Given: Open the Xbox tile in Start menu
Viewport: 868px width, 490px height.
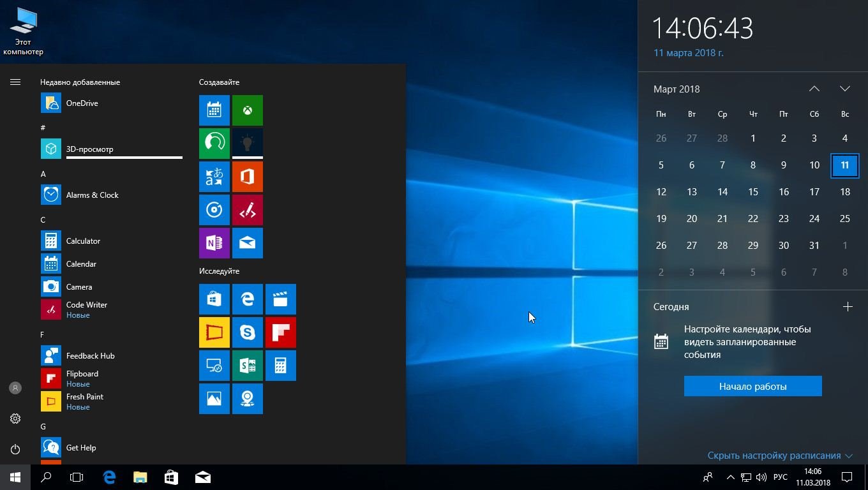Looking at the screenshot, I should pyautogui.click(x=248, y=110).
